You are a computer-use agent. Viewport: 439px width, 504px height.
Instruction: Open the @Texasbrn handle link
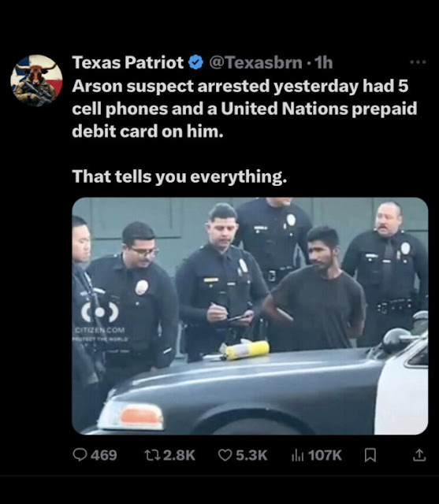pos(256,62)
